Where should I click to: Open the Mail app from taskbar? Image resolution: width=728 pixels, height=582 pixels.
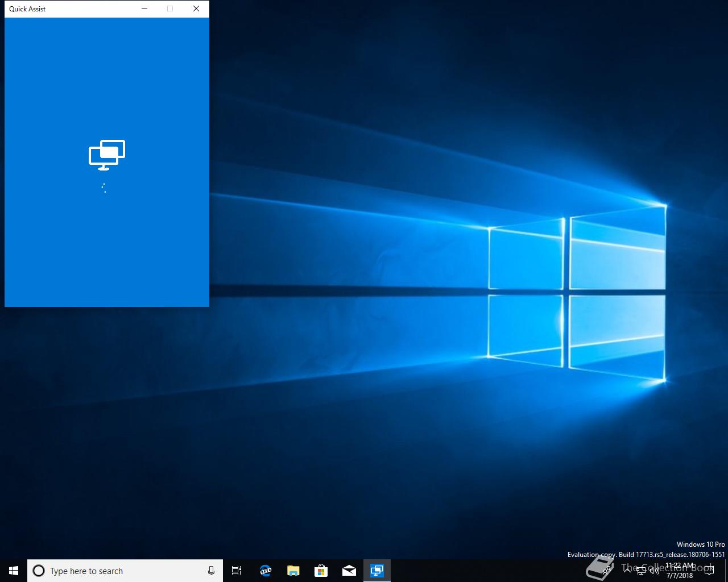coord(349,571)
